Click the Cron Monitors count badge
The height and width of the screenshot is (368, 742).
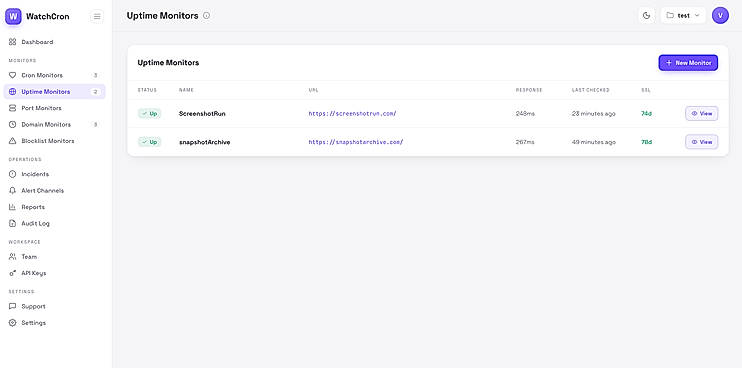coord(96,75)
